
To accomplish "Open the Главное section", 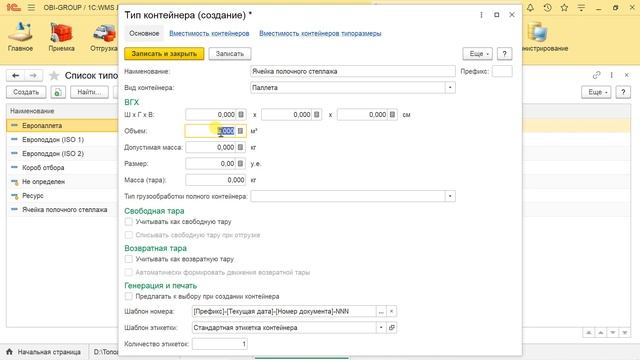I will pos(20,37).
